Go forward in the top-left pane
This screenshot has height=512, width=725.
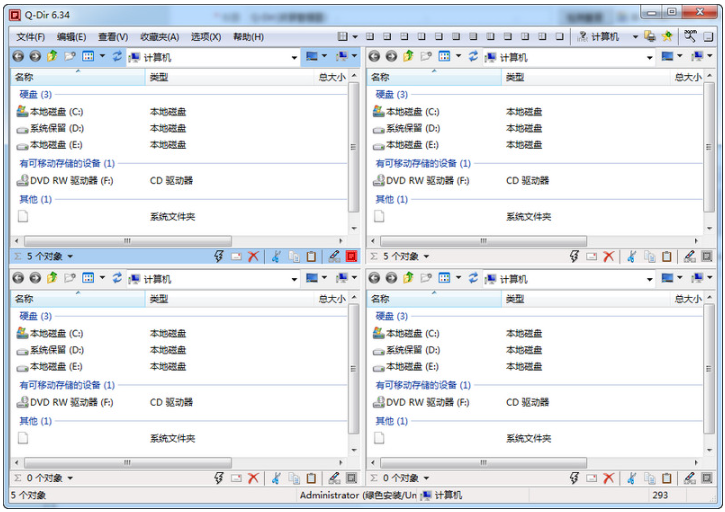(35, 56)
